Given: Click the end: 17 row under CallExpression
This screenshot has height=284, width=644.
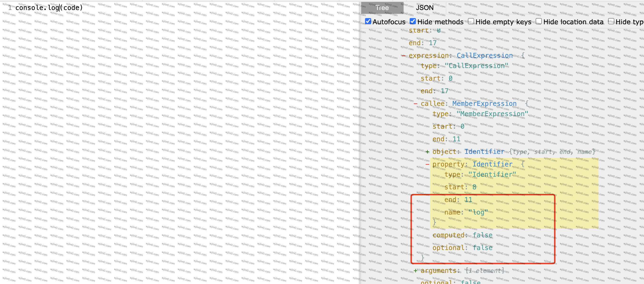Looking at the screenshot, I should coord(434,91).
